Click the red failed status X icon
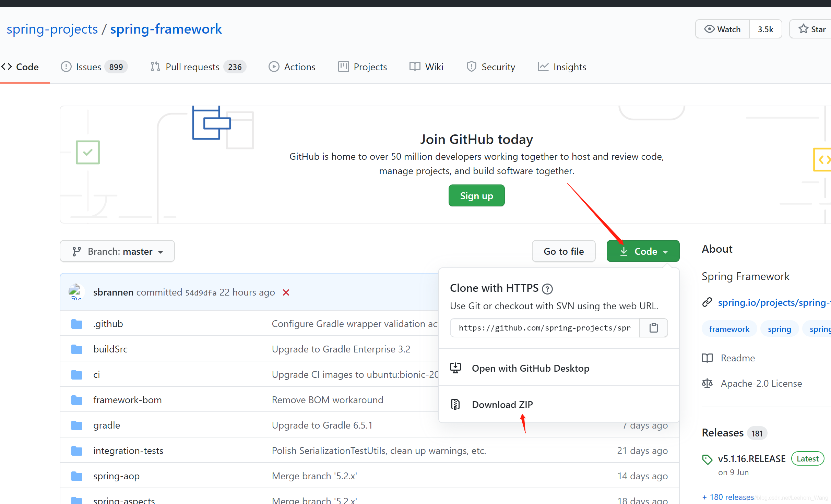This screenshot has height=504, width=831. [286, 292]
